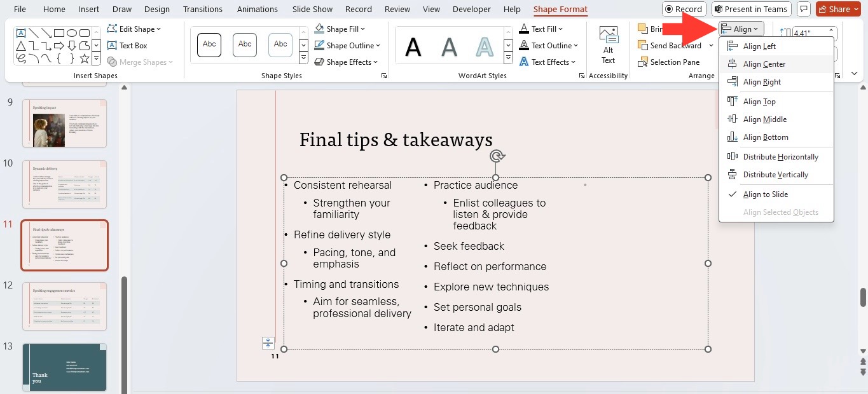Select slide 10 Dynamic delivery thumbnail
868x394 pixels.
click(65, 184)
